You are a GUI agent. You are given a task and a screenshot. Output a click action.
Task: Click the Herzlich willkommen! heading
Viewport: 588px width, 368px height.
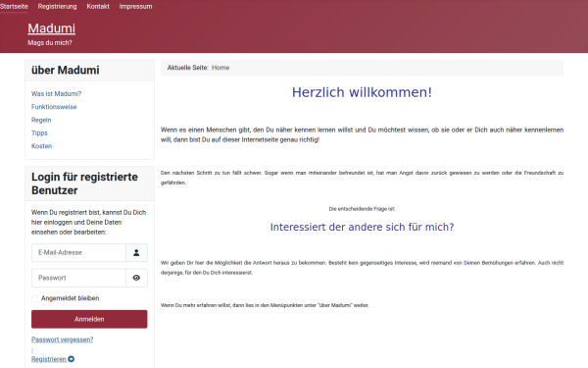(362, 92)
